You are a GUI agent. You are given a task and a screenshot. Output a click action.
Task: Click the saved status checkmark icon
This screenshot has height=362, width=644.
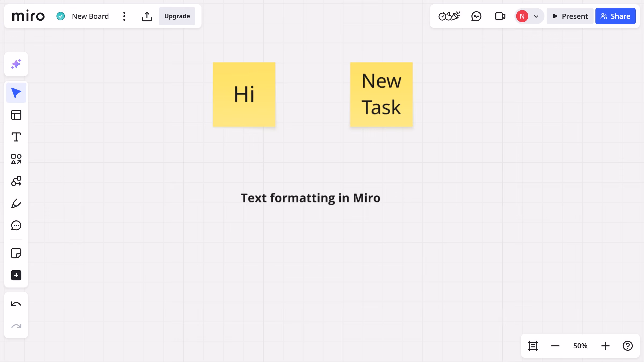(x=61, y=16)
